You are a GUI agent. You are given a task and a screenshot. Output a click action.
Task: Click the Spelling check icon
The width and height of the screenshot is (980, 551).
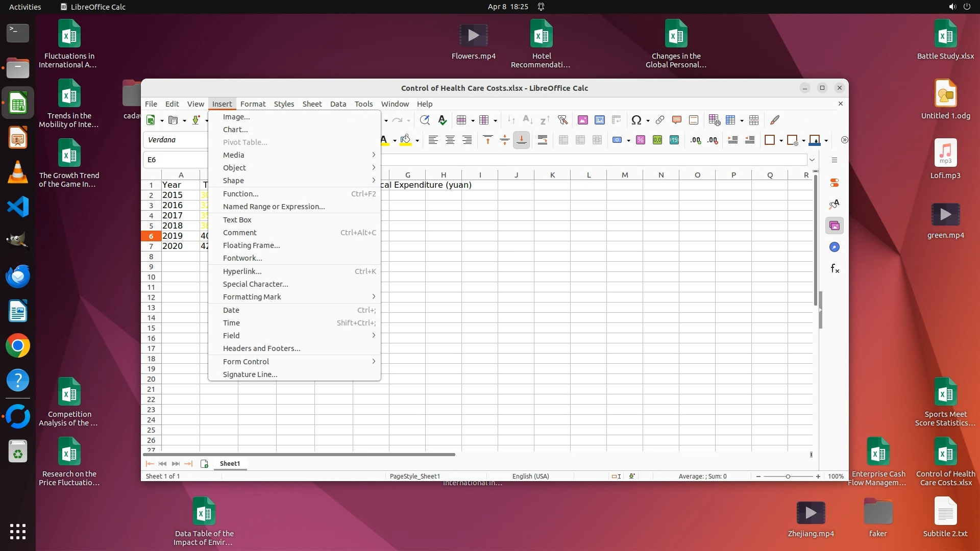click(443, 120)
